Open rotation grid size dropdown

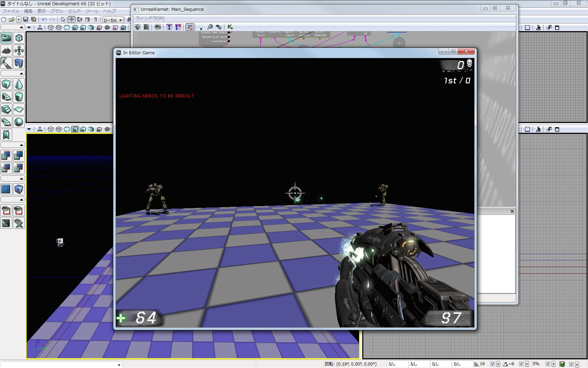[x=527, y=364]
